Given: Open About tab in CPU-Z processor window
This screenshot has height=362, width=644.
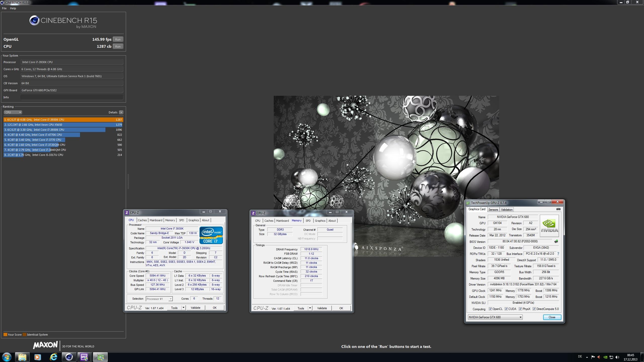Looking at the screenshot, I should [x=206, y=220].
